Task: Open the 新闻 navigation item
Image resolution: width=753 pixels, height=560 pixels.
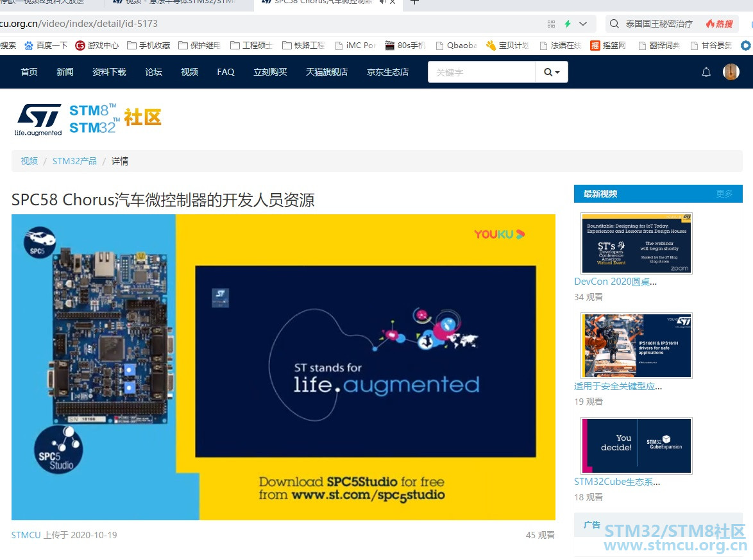Action: click(65, 72)
